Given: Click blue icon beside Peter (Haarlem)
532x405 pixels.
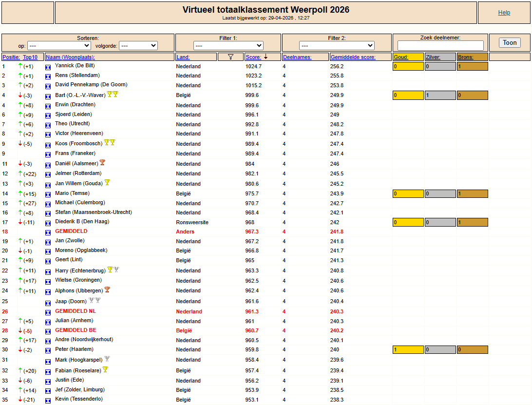Looking at the screenshot, I should 48,350.
